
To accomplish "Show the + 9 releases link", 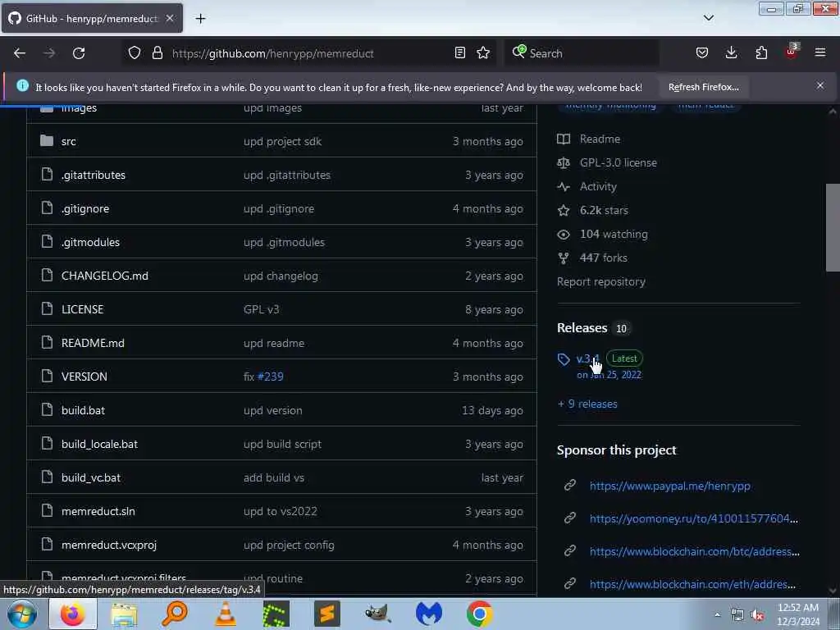I will (x=587, y=404).
